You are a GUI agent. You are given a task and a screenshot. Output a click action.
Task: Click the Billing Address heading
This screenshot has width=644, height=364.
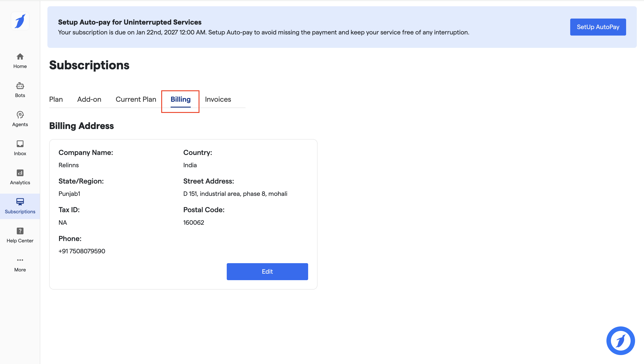(x=81, y=126)
